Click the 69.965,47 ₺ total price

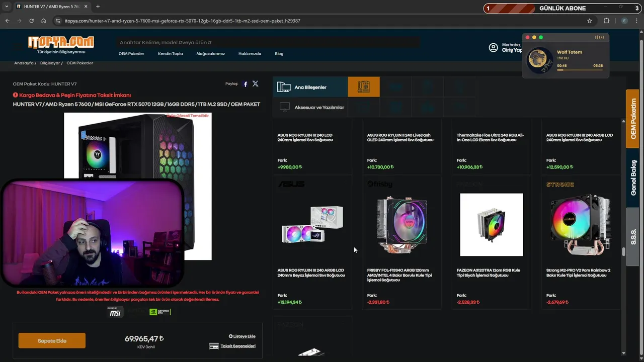point(144,339)
